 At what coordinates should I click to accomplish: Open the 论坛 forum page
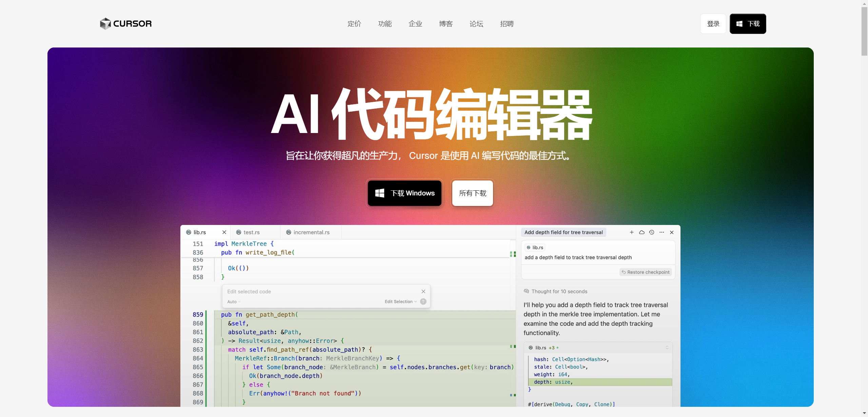point(476,24)
